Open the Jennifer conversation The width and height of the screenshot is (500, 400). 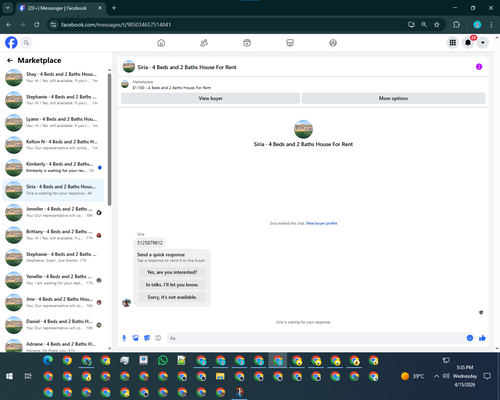tap(53, 212)
